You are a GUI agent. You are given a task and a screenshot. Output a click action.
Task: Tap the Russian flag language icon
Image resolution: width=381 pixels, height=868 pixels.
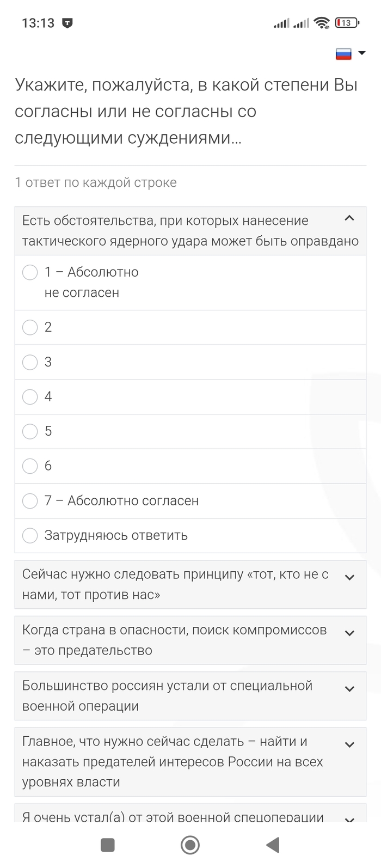tap(343, 53)
